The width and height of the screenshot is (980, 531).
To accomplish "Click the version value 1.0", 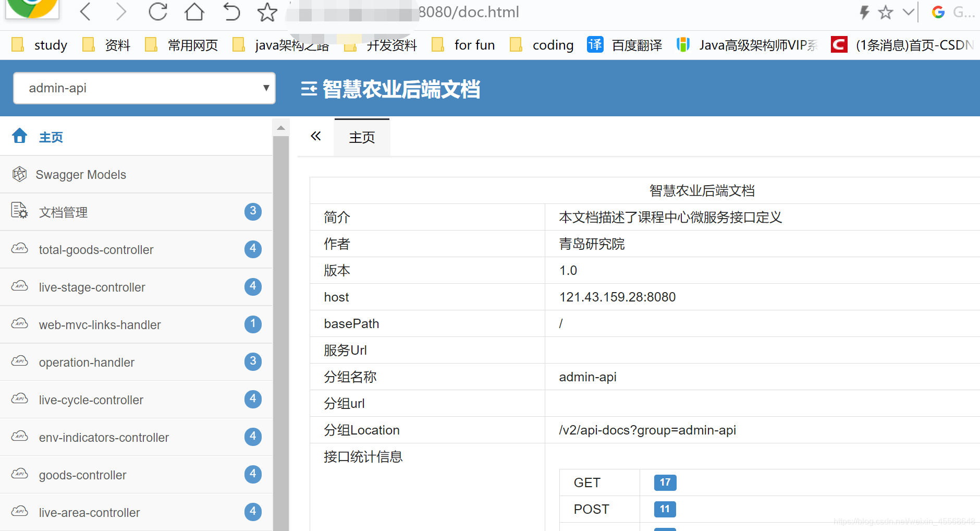I will click(568, 270).
